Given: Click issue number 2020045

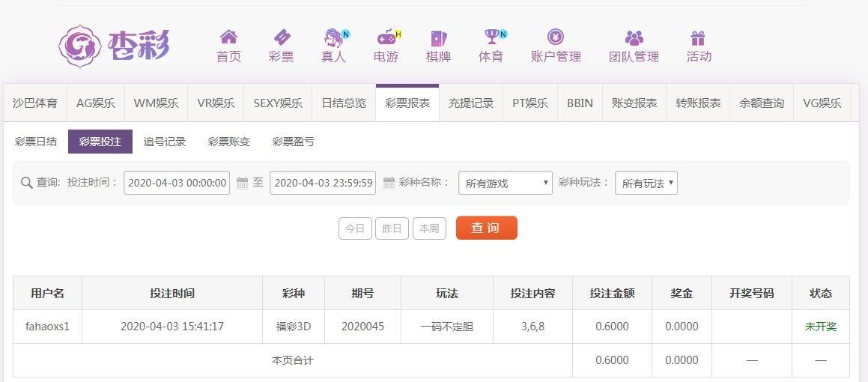Looking at the screenshot, I should (362, 327).
